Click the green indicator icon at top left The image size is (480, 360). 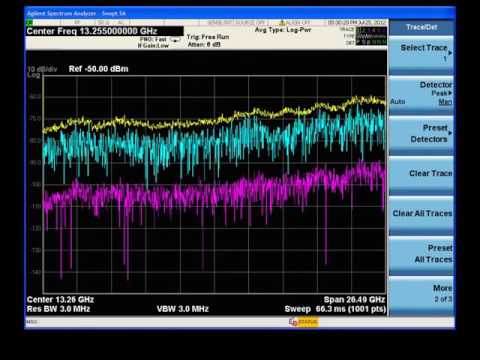point(30,23)
